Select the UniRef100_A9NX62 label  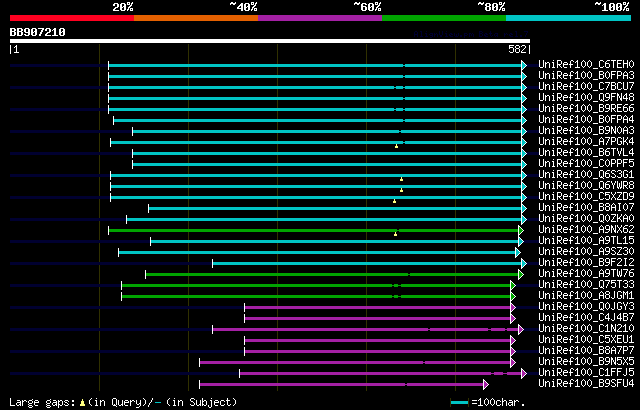point(586,230)
